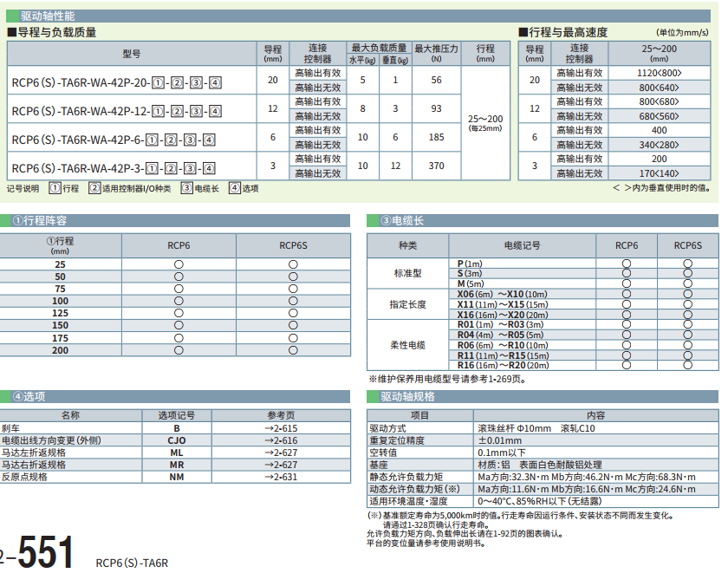Select drive method value "滚珠丝杆 Φ10mm 滚轧C10"

536,428
